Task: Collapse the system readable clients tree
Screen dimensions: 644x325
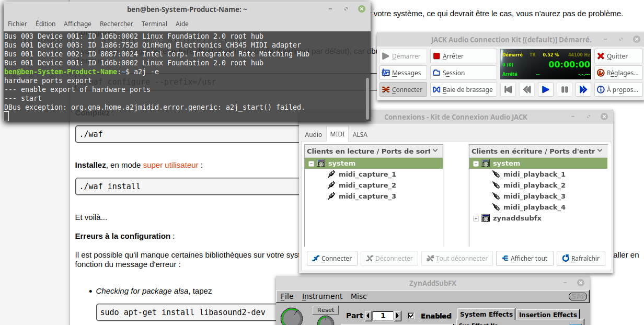Action: pos(311,164)
